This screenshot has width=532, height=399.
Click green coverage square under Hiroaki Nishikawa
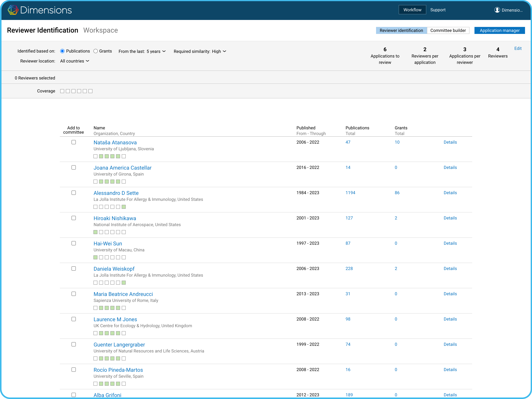(95, 232)
